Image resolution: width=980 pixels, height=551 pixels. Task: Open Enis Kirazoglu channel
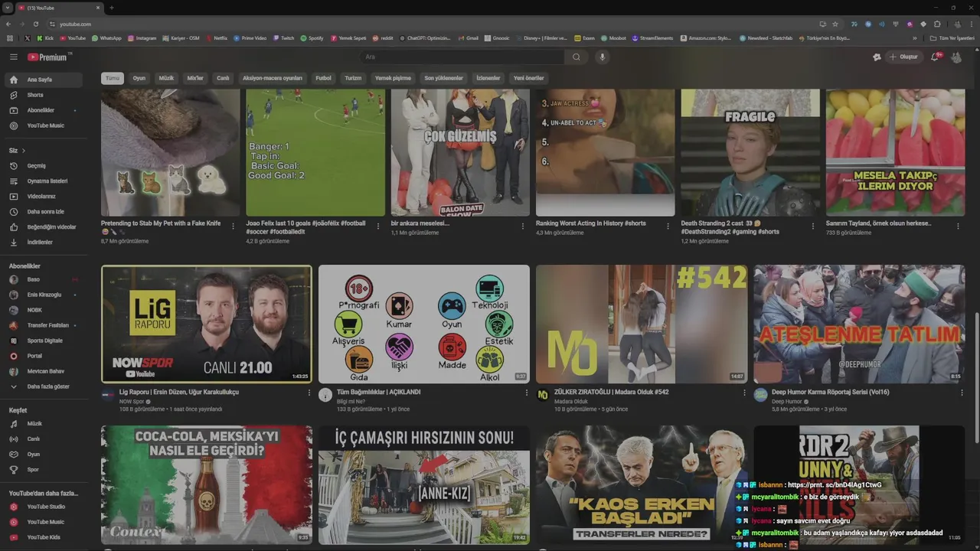[44, 295]
